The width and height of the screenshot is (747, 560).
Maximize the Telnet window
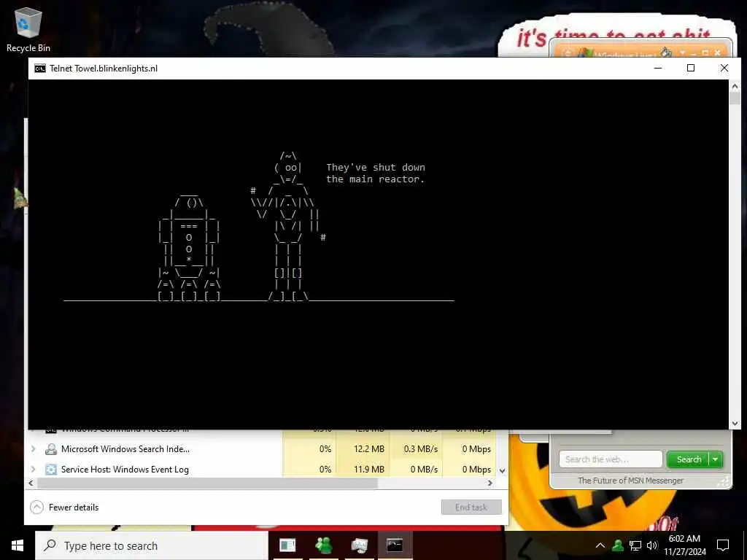click(691, 68)
